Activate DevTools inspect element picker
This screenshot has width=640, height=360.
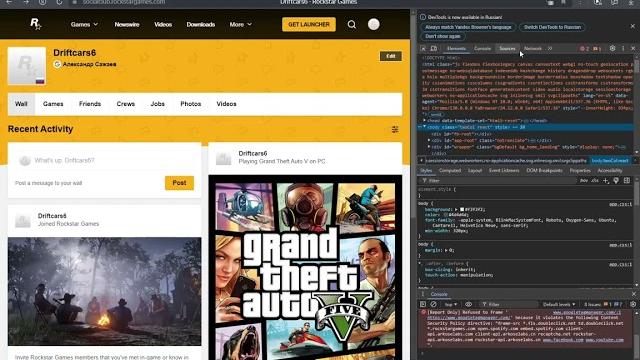pos(423,49)
